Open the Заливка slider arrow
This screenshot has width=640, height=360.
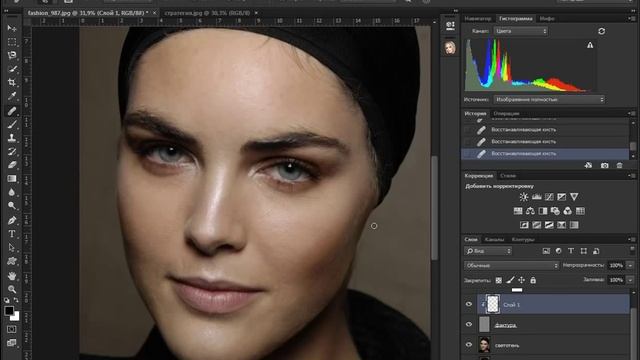click(x=630, y=280)
